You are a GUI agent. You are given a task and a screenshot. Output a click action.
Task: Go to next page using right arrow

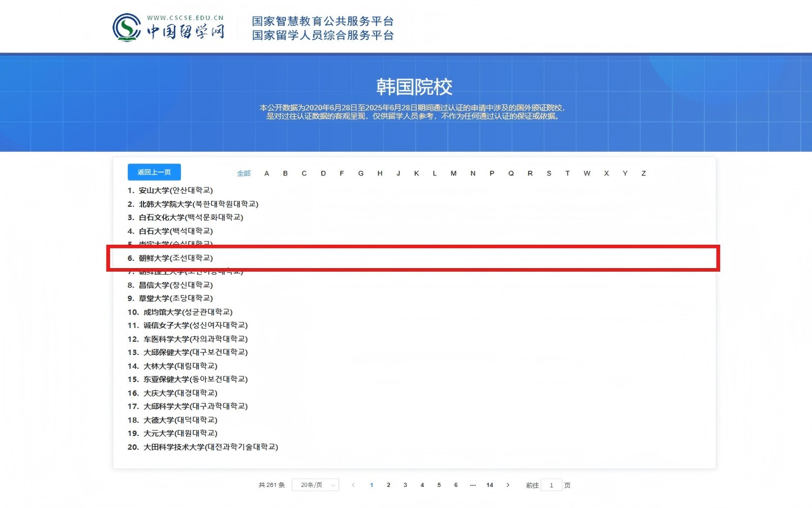[x=508, y=485]
